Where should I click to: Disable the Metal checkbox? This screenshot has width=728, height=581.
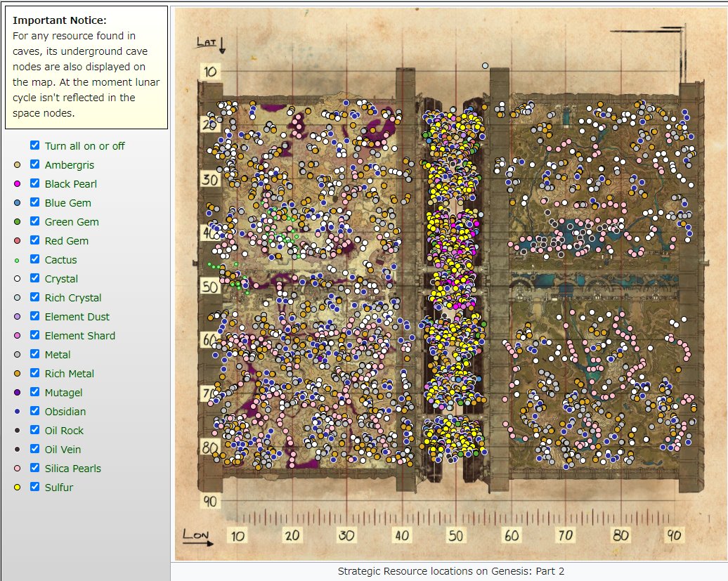(35, 354)
